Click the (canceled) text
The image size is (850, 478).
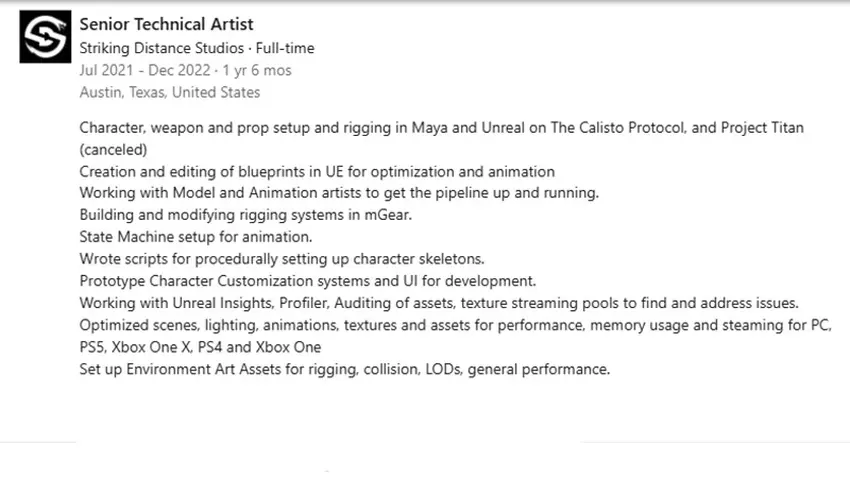click(113, 150)
